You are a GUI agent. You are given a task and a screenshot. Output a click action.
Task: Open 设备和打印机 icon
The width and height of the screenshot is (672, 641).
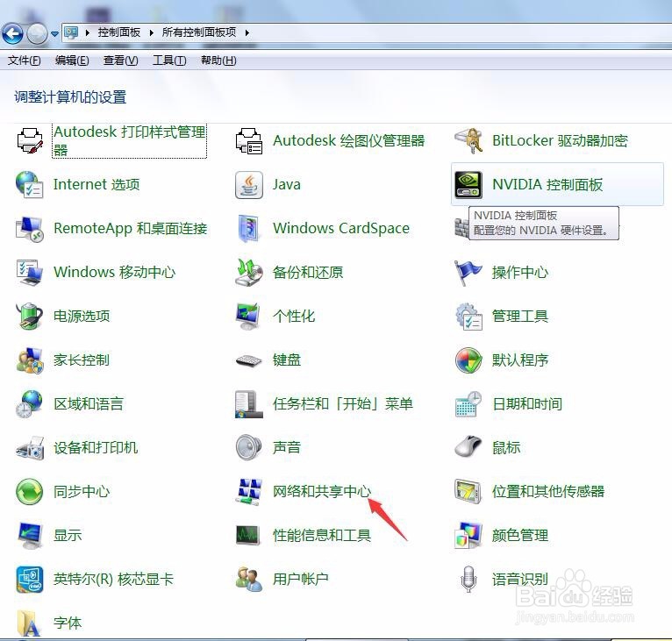click(30, 448)
